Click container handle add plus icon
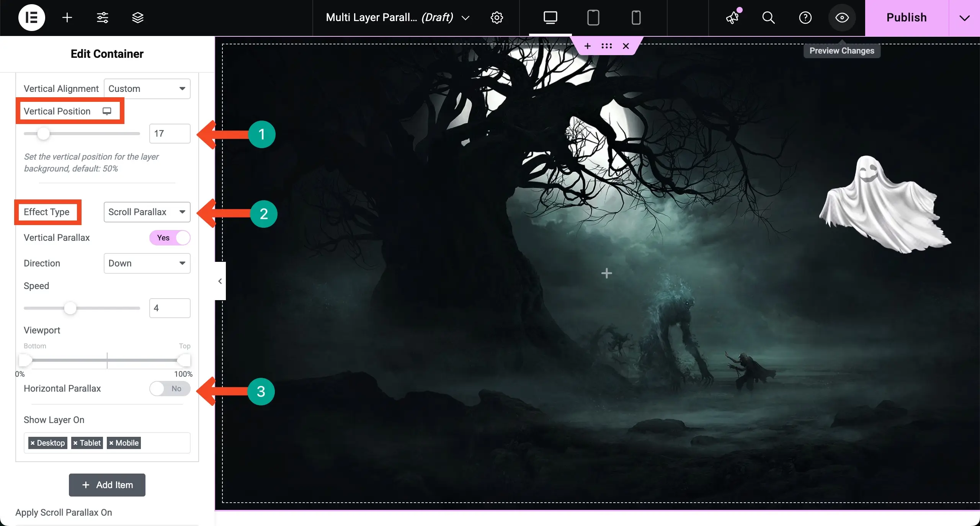This screenshot has width=980, height=526. click(x=588, y=46)
